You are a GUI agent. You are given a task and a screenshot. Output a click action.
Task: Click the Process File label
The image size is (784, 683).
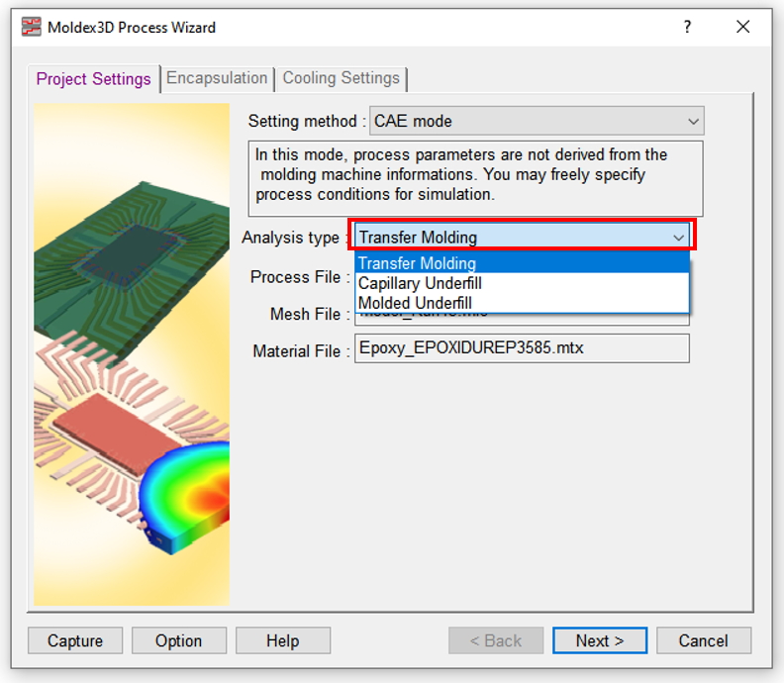300,277
